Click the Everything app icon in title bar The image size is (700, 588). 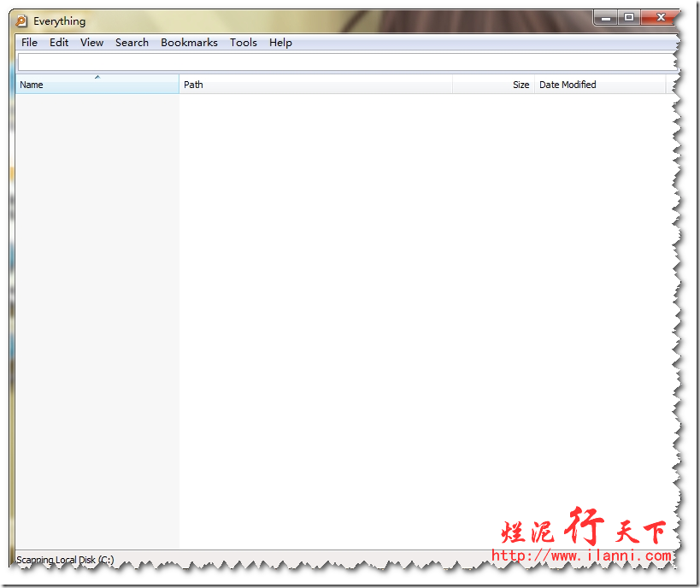click(x=22, y=21)
